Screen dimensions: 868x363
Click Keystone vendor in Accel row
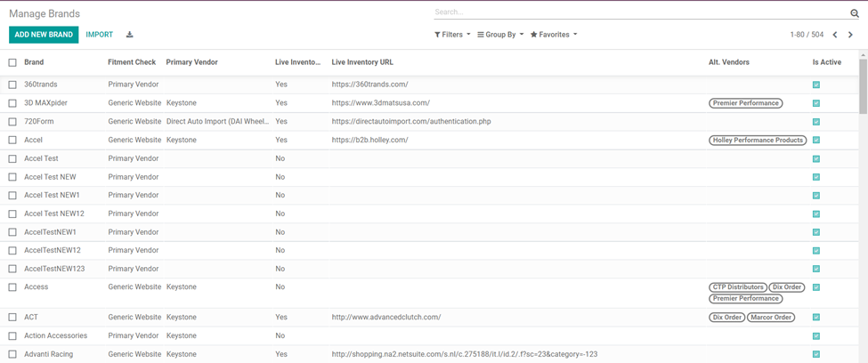[181, 140]
